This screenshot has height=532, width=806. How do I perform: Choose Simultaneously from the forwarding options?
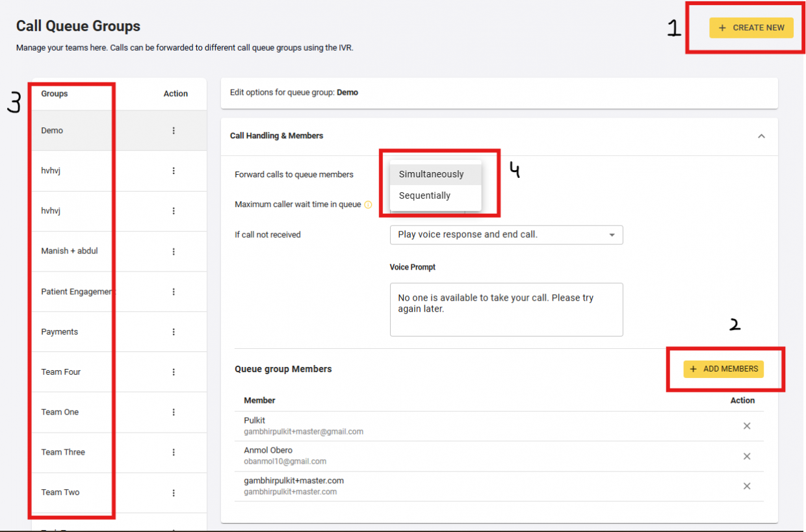pos(432,174)
